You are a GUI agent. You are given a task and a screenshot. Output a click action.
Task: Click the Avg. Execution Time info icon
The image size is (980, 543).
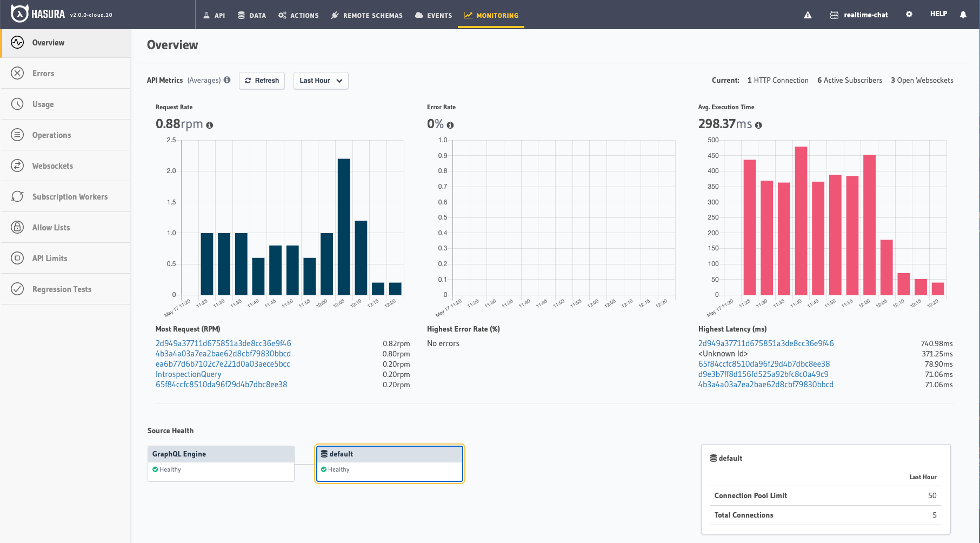click(x=758, y=125)
